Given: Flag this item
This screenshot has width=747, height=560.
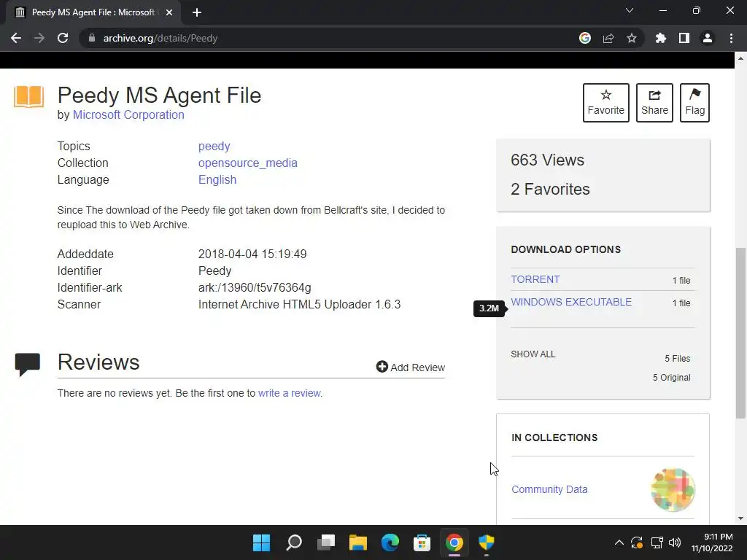Looking at the screenshot, I should pos(694,103).
